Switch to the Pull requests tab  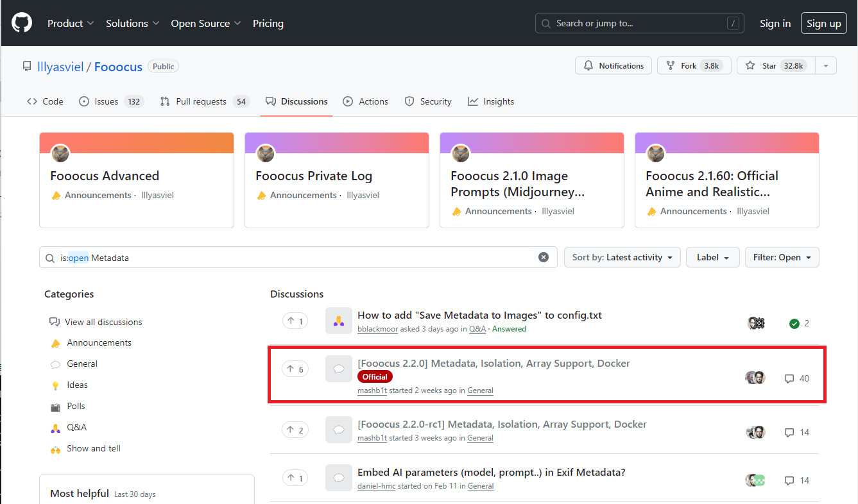point(205,101)
